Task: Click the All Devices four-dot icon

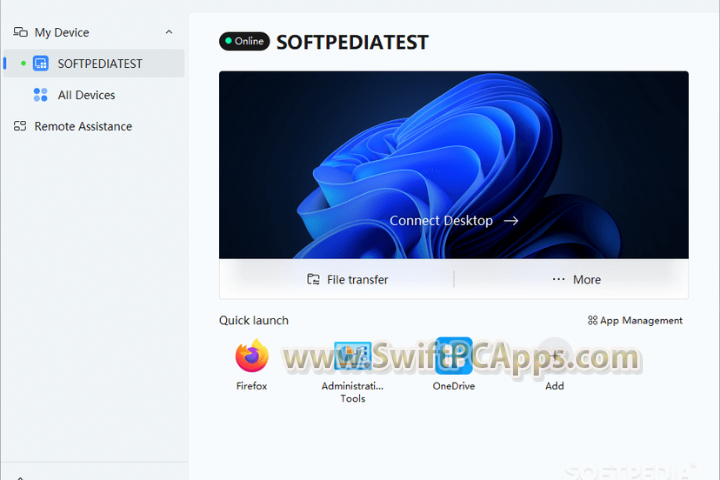Action: [40, 95]
